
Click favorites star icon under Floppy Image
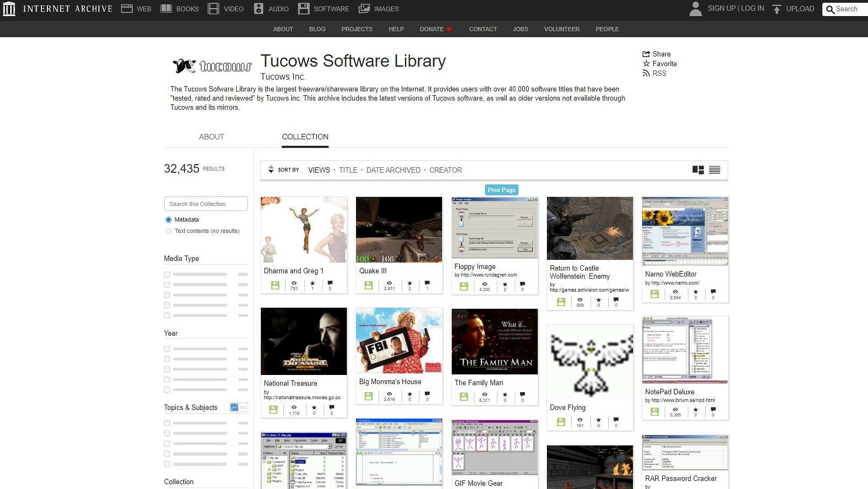click(505, 284)
